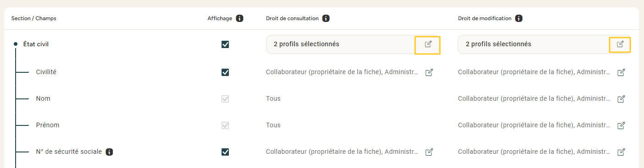Collapse the État civil section bullet

click(x=16, y=44)
